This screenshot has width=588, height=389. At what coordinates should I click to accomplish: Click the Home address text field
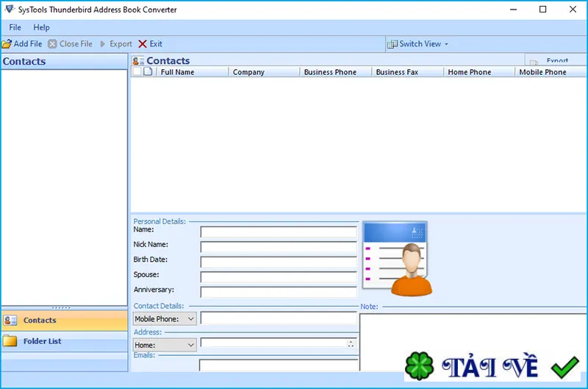pos(273,343)
